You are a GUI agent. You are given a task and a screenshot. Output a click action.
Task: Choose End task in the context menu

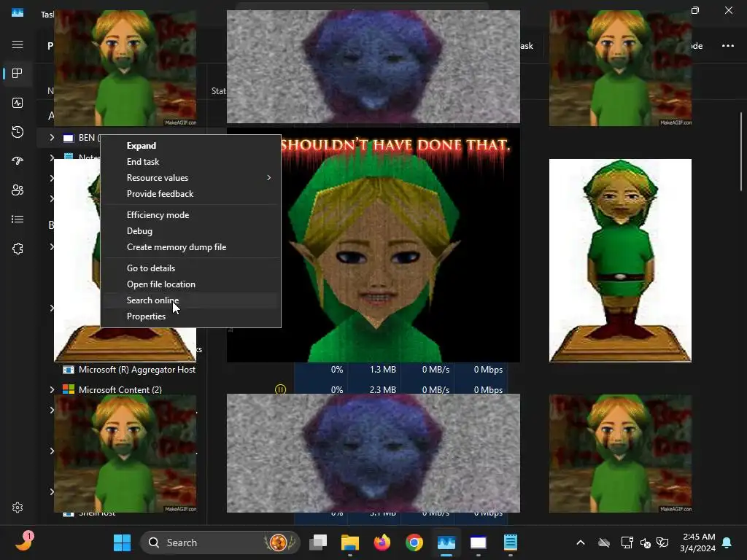pos(143,162)
